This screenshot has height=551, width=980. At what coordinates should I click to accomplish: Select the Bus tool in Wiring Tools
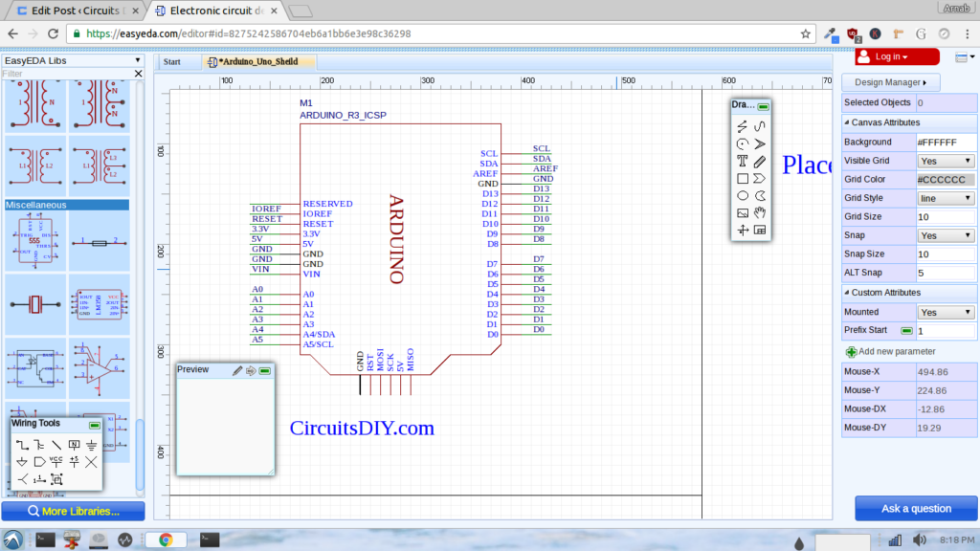pyautogui.click(x=39, y=445)
